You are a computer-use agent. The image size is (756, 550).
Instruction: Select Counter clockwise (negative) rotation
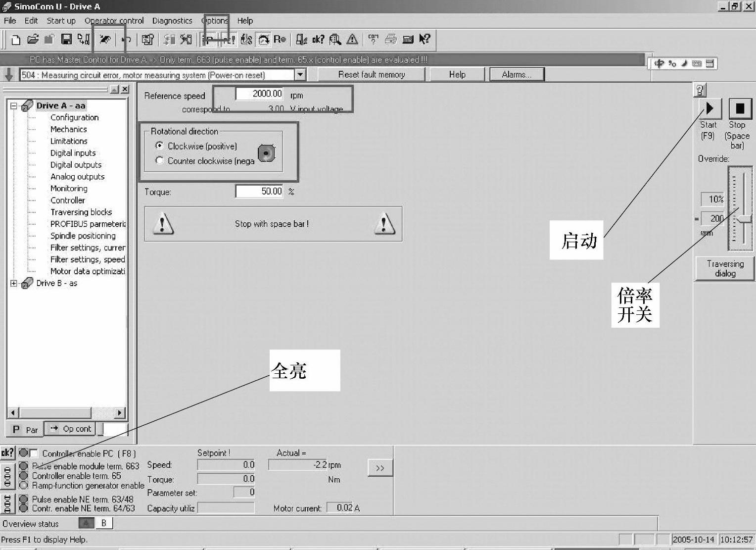tap(159, 160)
